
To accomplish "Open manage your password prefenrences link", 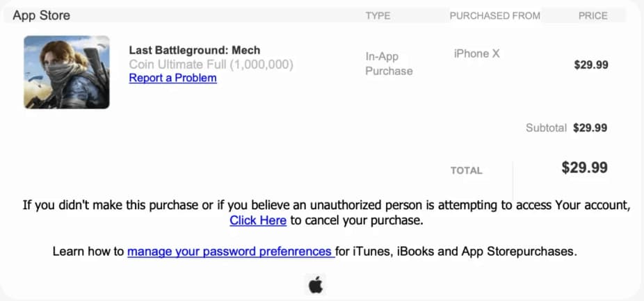I will (231, 252).
